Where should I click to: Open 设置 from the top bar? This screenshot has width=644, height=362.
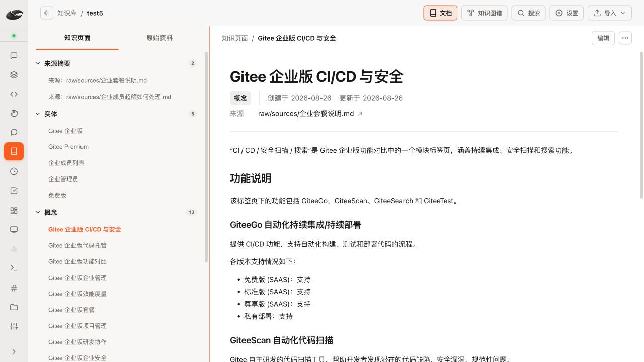[x=567, y=13]
